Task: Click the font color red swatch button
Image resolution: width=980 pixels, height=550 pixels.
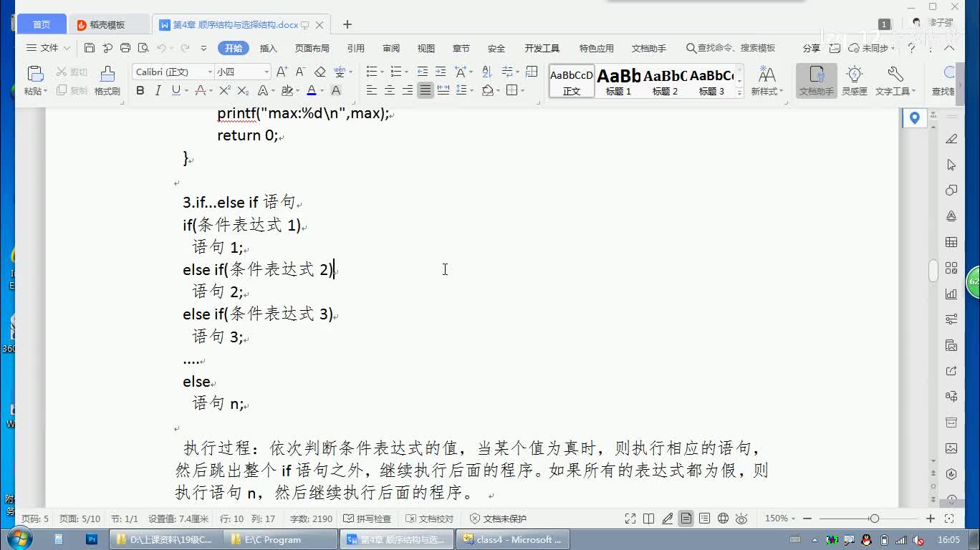Action: coord(311,90)
